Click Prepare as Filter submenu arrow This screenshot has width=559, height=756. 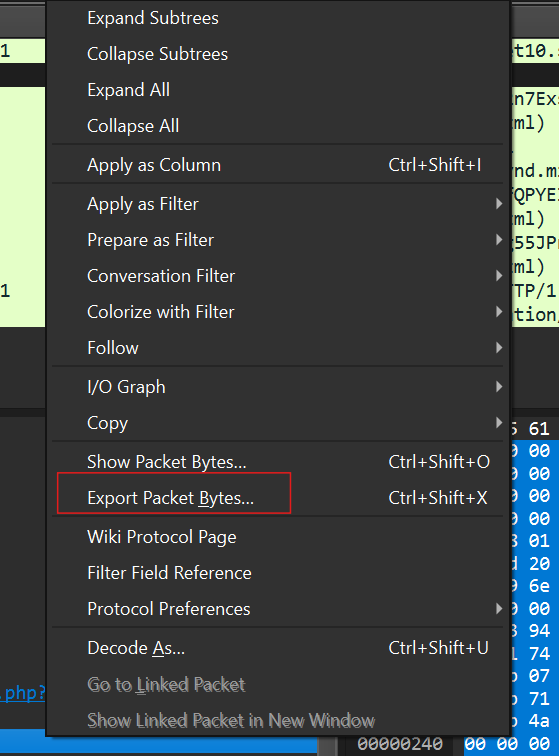click(x=499, y=240)
